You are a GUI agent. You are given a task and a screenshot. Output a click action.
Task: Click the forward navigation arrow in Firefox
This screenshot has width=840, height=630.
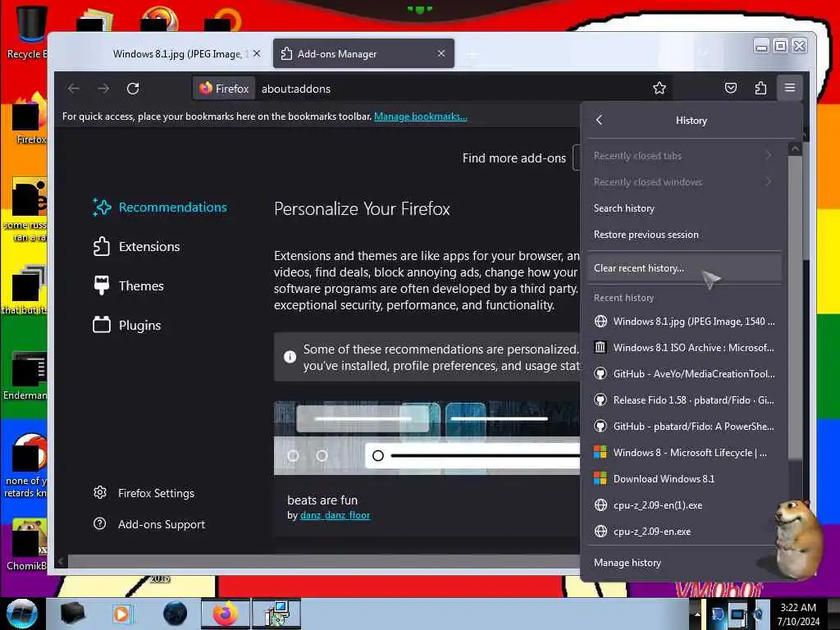[103, 89]
